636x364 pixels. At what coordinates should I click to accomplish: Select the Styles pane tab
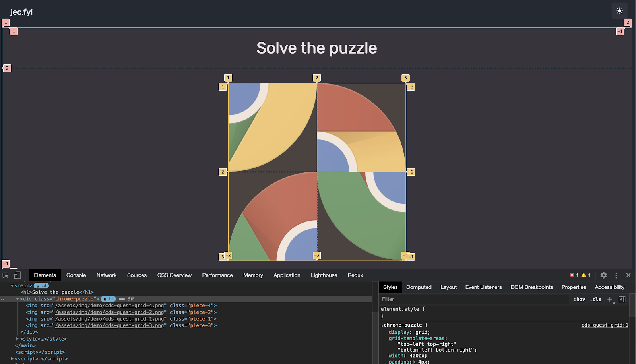pos(390,287)
